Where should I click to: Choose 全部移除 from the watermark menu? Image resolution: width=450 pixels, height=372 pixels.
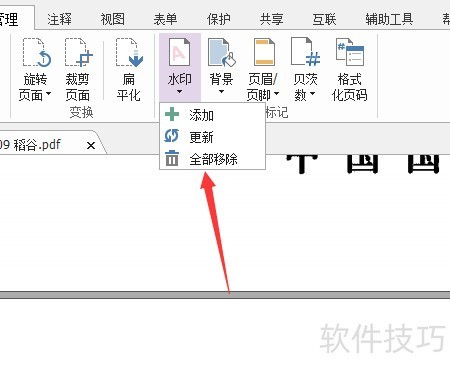[x=213, y=159]
